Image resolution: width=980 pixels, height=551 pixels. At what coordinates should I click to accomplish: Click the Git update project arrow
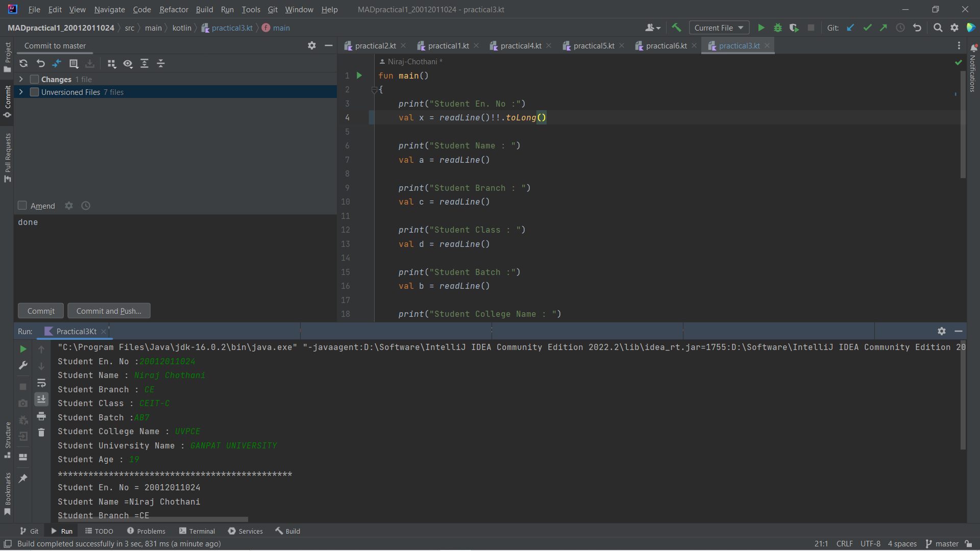coord(850,28)
